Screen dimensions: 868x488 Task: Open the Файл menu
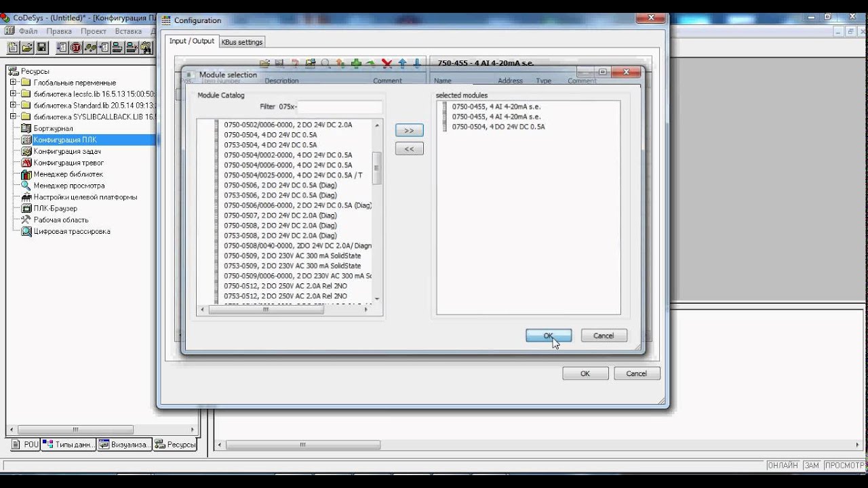tap(28, 31)
